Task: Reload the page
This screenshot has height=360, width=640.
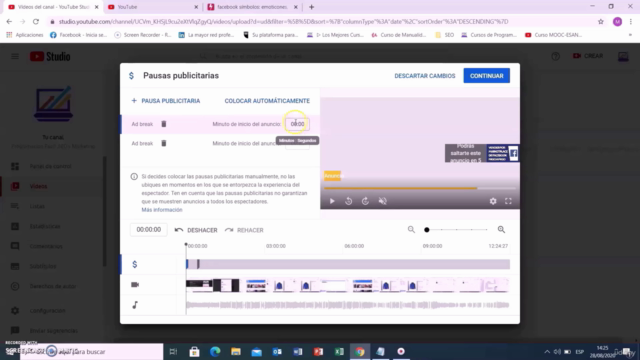Action: point(36,22)
